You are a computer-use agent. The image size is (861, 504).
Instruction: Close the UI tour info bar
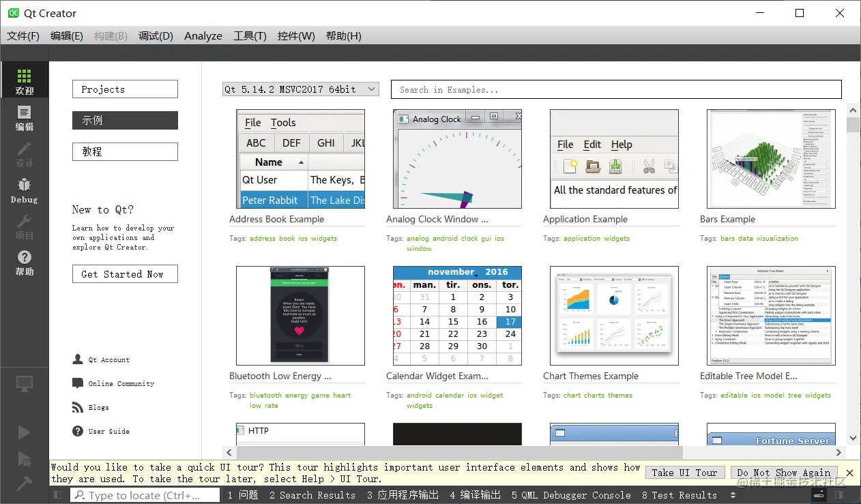click(x=849, y=473)
